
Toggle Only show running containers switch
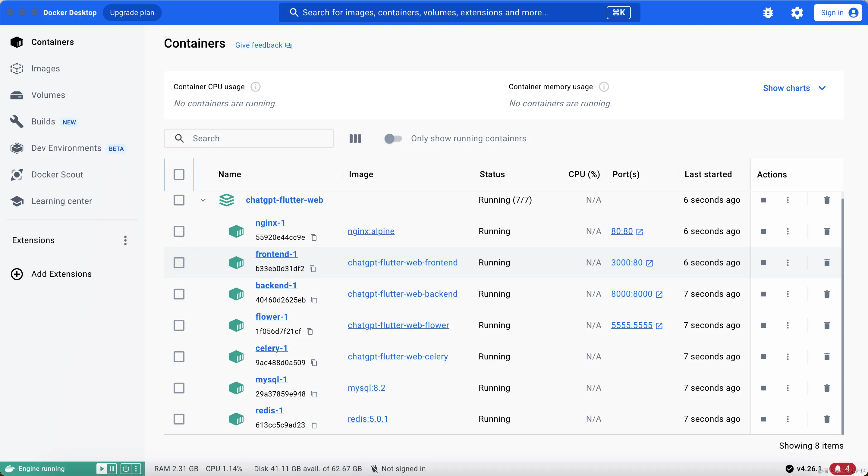(x=393, y=139)
